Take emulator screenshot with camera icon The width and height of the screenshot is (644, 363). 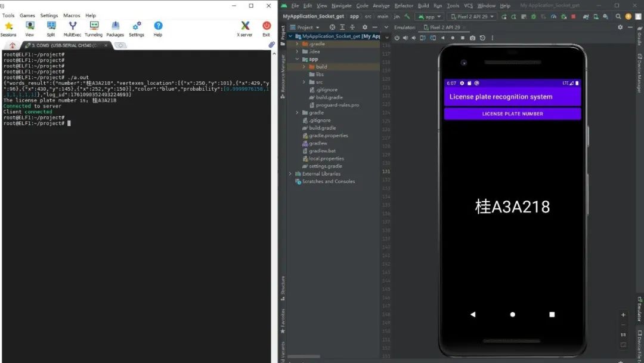(x=472, y=38)
